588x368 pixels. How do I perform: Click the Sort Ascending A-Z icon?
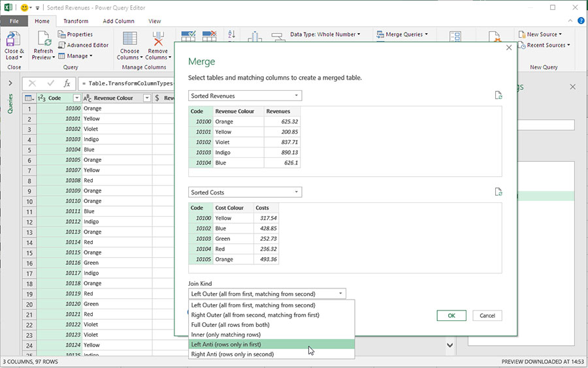(x=231, y=35)
